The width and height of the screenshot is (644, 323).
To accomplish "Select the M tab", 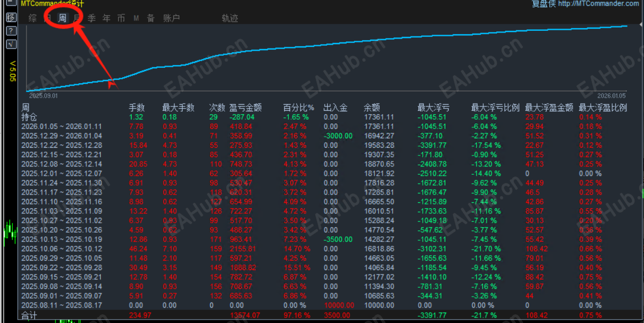I will pyautogui.click(x=136, y=18).
